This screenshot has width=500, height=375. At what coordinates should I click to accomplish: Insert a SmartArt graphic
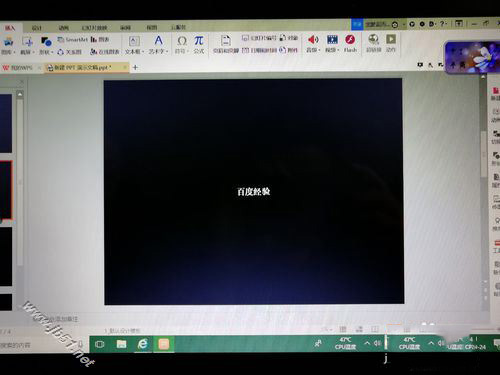tap(73, 40)
